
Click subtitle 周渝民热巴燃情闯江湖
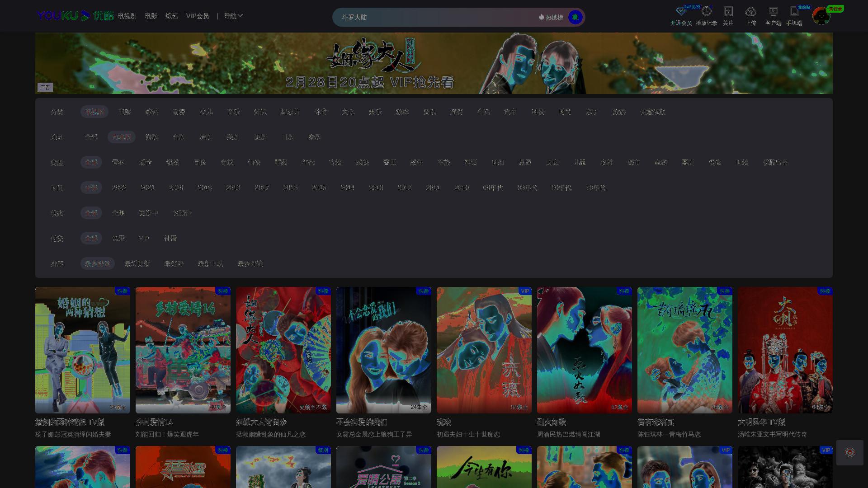click(569, 434)
